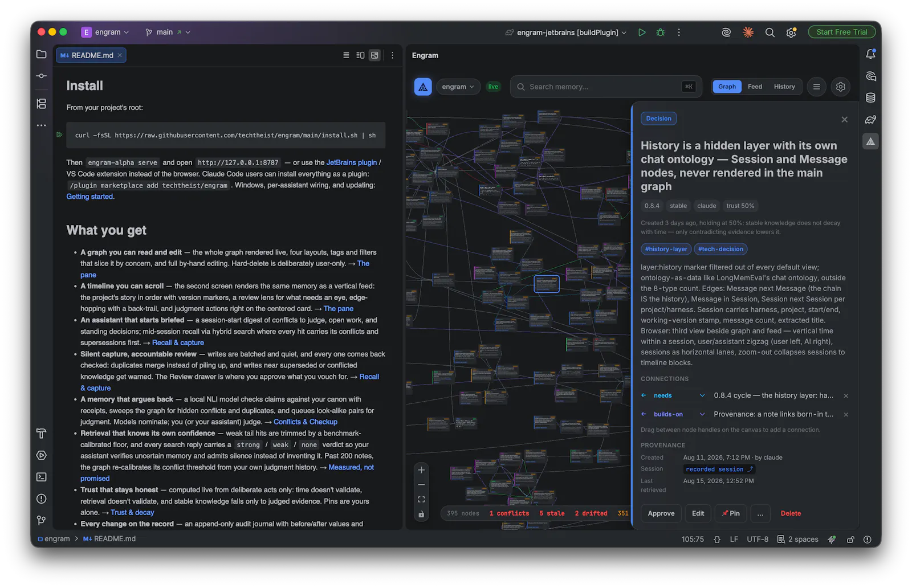This screenshot has width=912, height=588.
Task: Run the engram-jetbrains buildPlugin configuration
Action: (642, 32)
